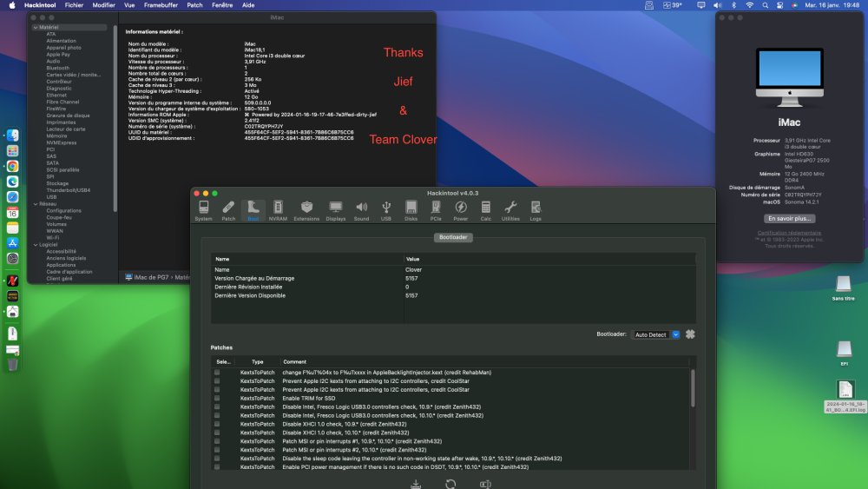
Task: Click the patches list vertical scrollbar
Action: 693,387
